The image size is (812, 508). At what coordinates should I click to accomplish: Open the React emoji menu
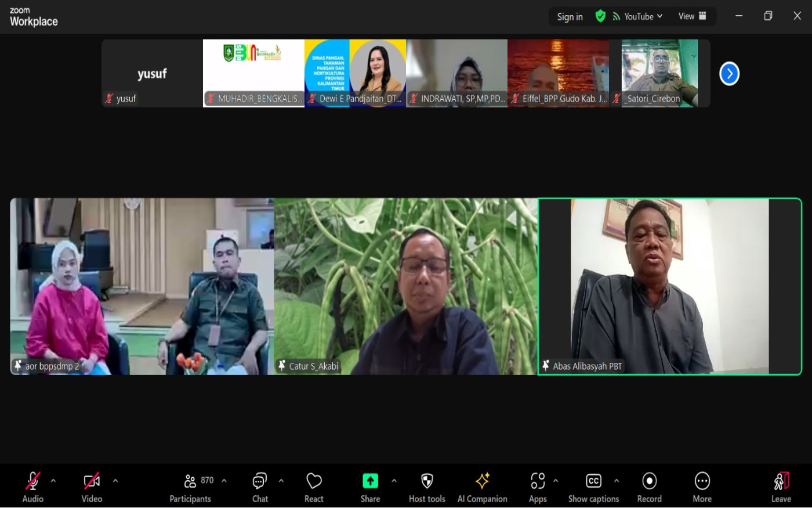pyautogui.click(x=314, y=487)
